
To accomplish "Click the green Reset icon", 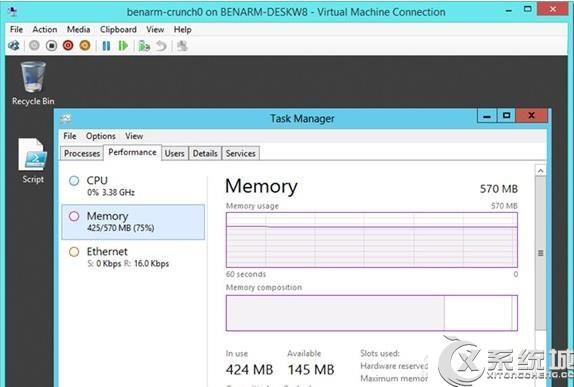I will click(123, 46).
